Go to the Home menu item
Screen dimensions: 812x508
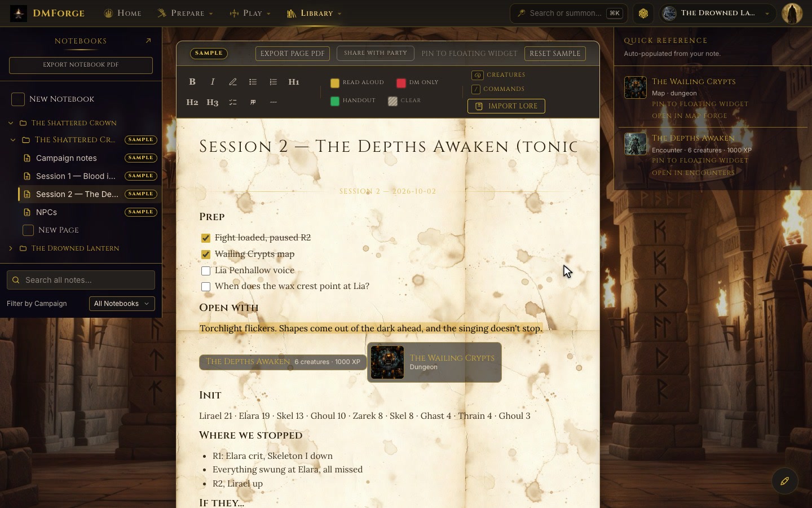click(122, 13)
